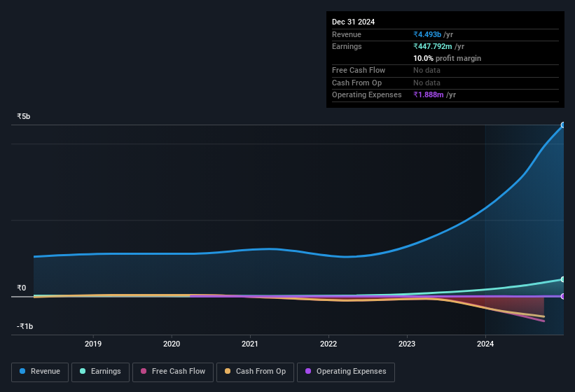The height and width of the screenshot is (392, 575).
Task: Click the -₹1b y-axis label
Action: click(x=25, y=326)
